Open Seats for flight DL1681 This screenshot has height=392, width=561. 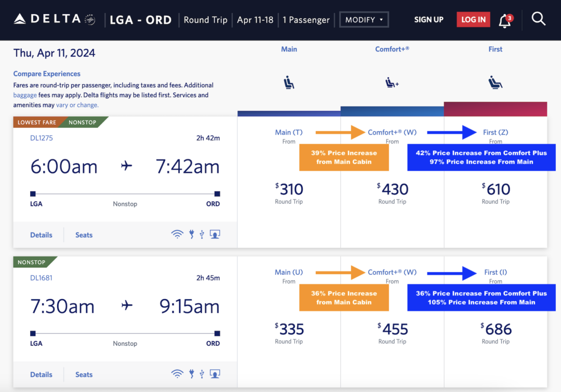84,374
